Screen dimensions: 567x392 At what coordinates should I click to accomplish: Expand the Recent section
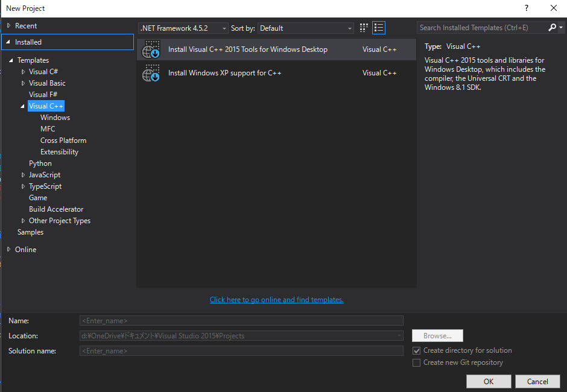coord(9,26)
